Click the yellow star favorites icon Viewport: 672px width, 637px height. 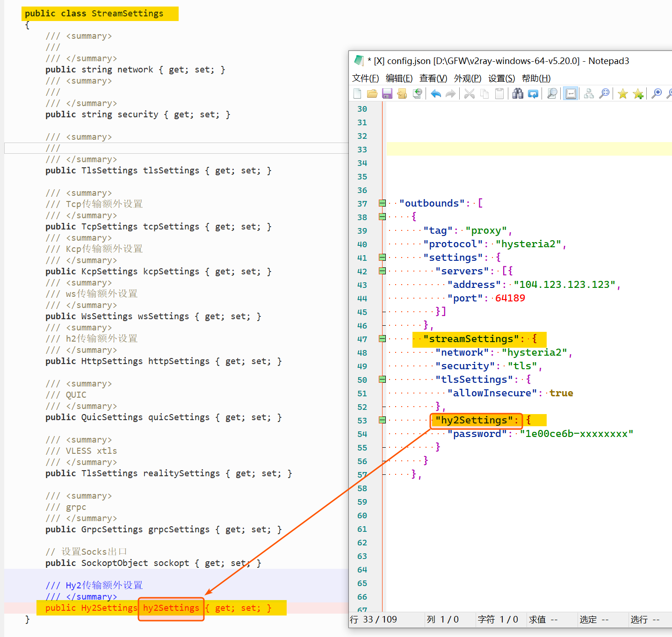click(622, 94)
